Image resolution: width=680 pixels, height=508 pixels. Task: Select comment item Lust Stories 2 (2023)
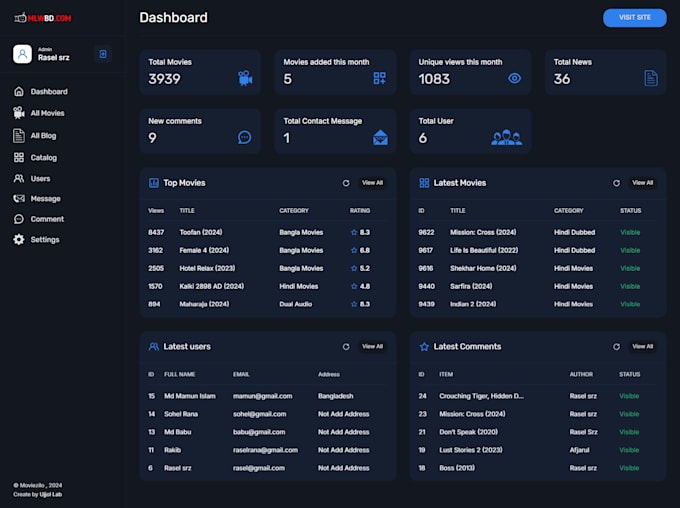(471, 450)
